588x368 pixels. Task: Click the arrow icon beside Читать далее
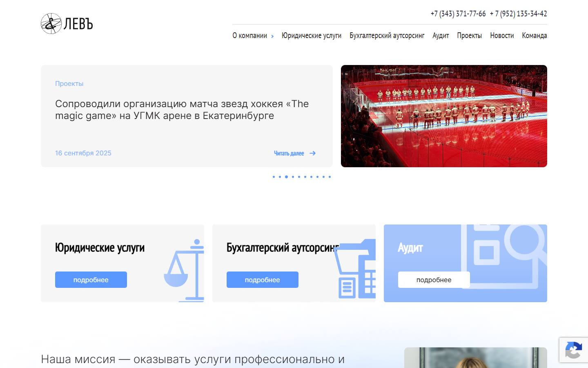[313, 153]
